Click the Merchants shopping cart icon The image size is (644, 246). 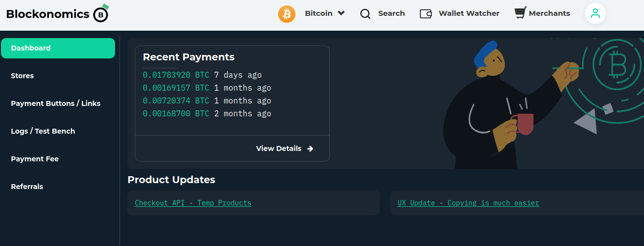point(520,13)
